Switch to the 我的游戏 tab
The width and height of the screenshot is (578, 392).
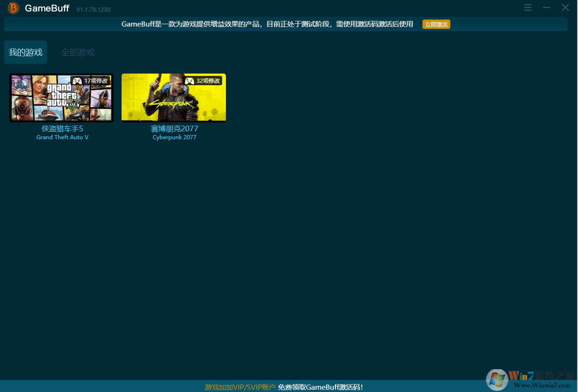(26, 53)
